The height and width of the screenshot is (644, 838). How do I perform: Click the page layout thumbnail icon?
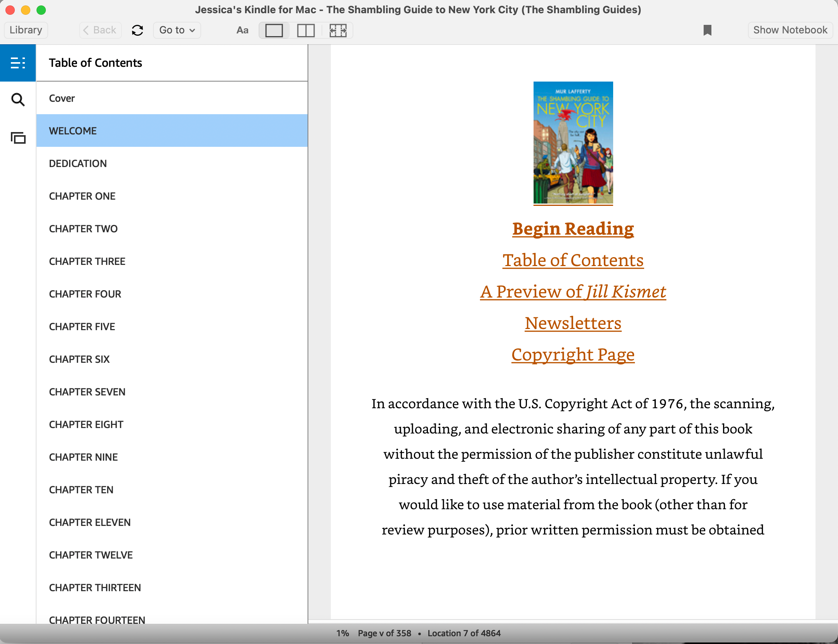click(337, 30)
